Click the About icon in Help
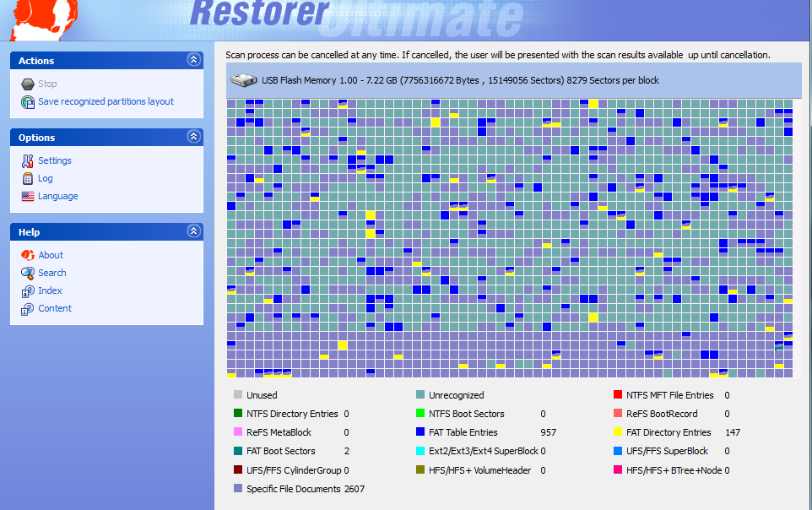Image resolution: width=812 pixels, height=510 pixels. coord(28,256)
